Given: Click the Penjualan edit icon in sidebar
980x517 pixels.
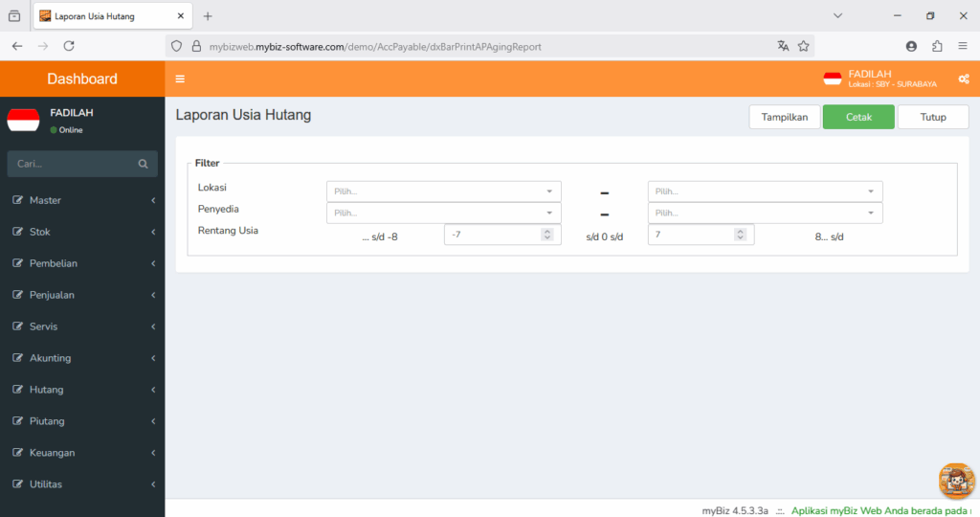Looking at the screenshot, I should coord(17,295).
